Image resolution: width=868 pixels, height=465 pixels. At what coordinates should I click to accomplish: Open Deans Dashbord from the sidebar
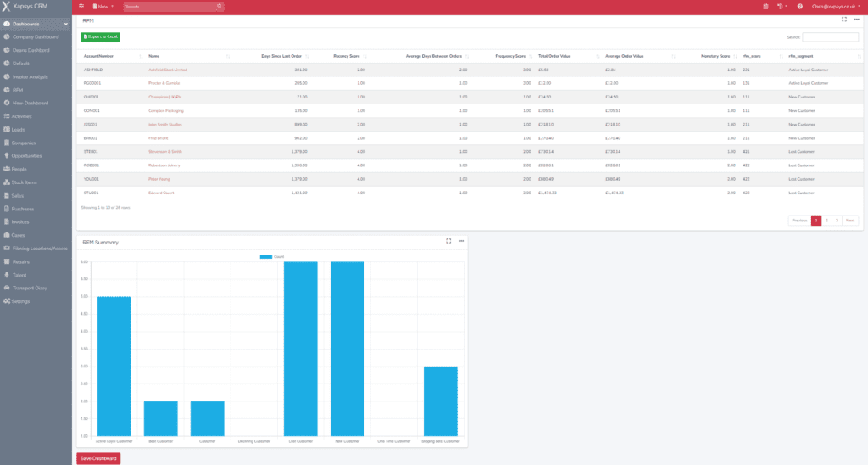click(x=31, y=50)
